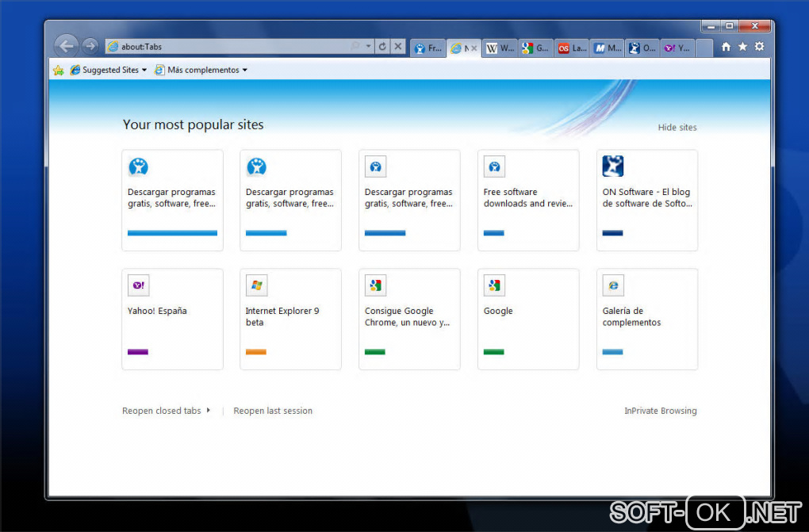The width and height of the screenshot is (809, 532).
Task: Open third Descargar programas gratis tile icon
Action: tap(376, 166)
